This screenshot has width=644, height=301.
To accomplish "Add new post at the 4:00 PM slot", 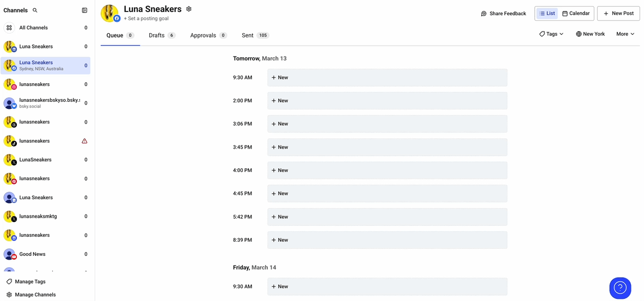I will [x=387, y=170].
